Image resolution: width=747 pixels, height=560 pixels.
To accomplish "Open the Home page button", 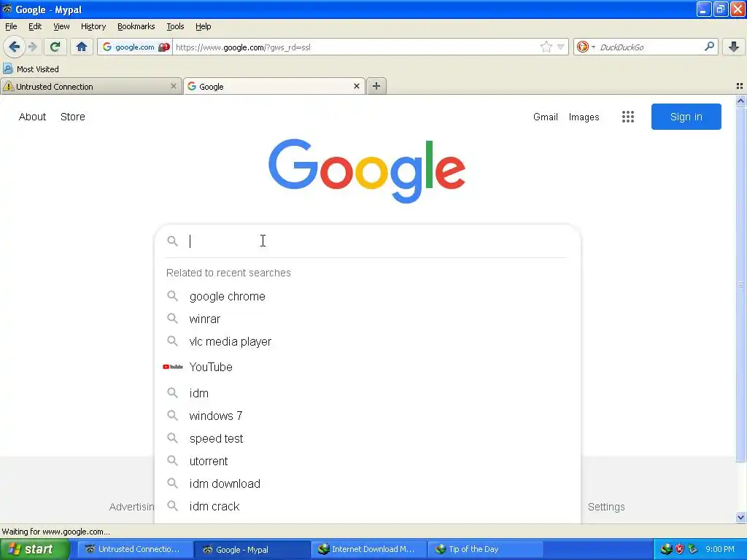I will coord(82,47).
